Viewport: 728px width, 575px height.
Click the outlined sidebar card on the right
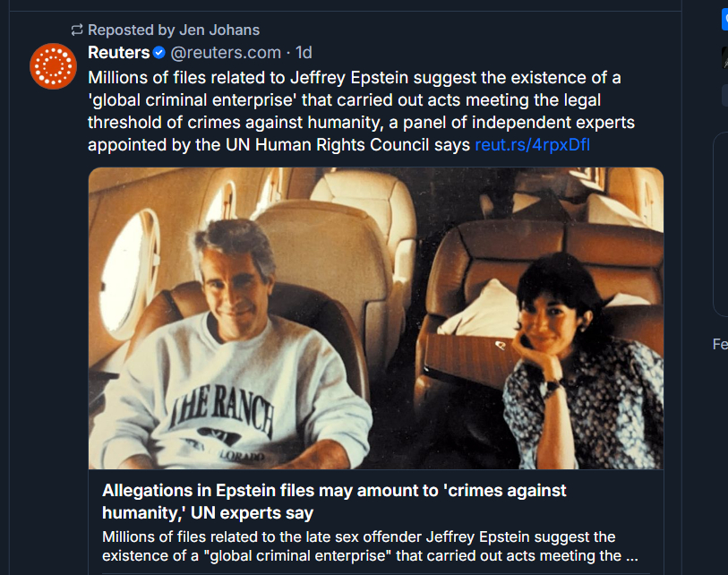coord(721,224)
